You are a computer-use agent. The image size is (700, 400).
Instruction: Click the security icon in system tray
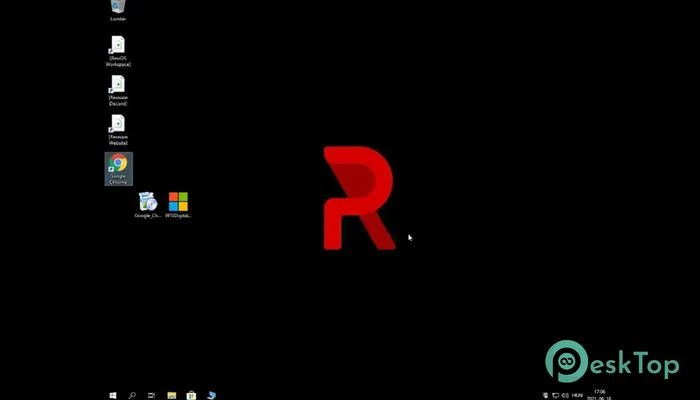(546, 396)
